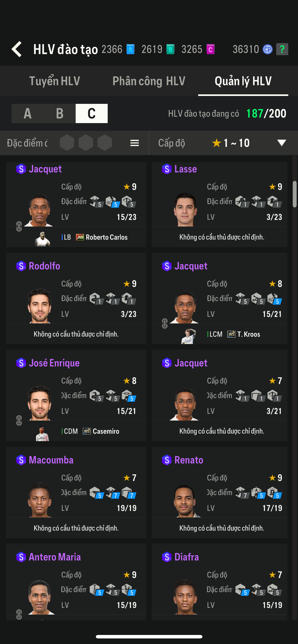Expand the Cấp độ star level dropdown
The width and height of the screenshot is (298, 644).
coord(282,143)
